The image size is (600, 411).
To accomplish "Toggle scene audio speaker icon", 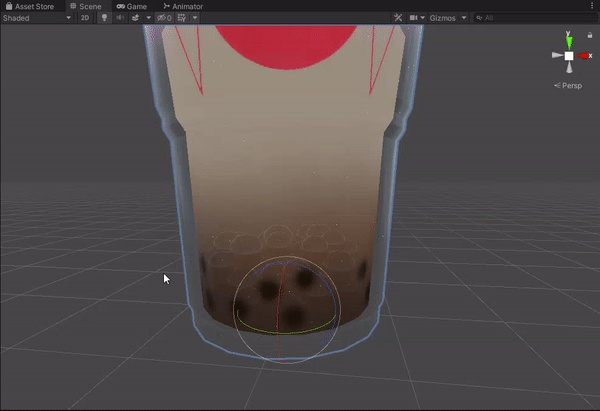I will coord(120,18).
